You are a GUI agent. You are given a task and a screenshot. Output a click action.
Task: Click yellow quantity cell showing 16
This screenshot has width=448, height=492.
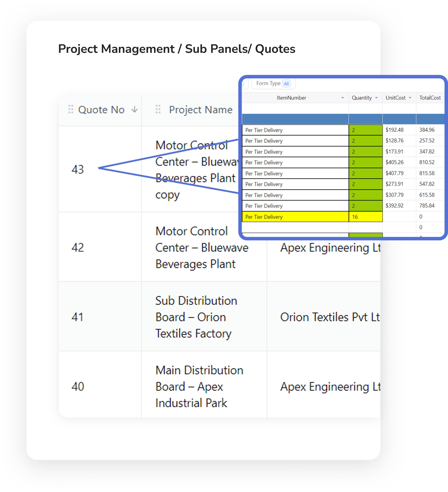(365, 217)
